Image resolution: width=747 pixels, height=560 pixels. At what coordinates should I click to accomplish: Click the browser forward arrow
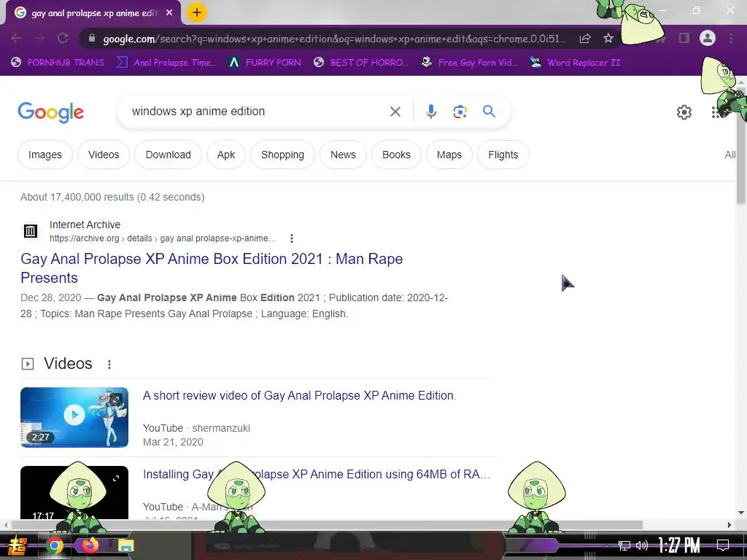tap(39, 38)
